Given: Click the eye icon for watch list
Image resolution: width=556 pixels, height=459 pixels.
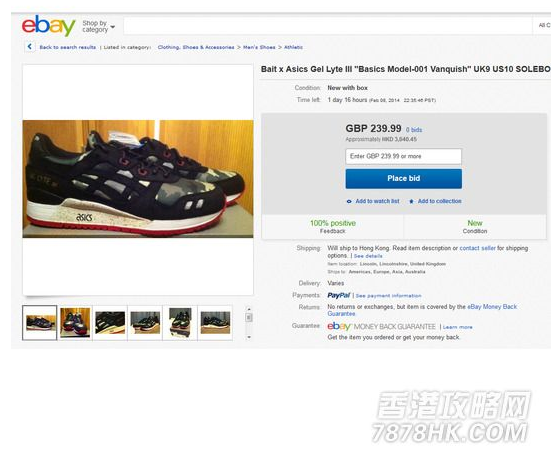Looking at the screenshot, I should point(349,201).
